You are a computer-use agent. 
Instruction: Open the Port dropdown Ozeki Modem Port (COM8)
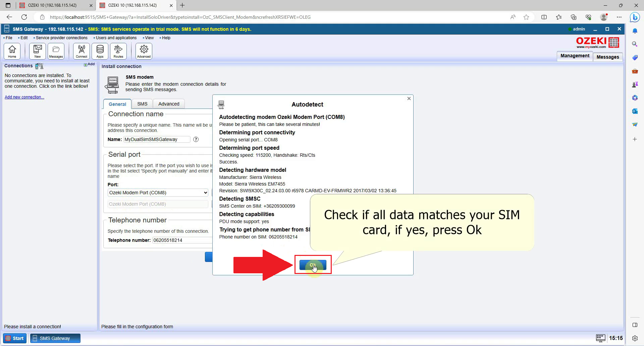click(x=158, y=193)
